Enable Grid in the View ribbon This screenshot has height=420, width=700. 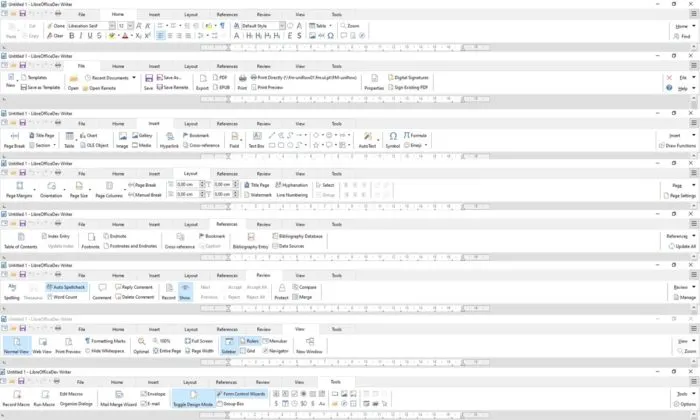click(x=247, y=351)
